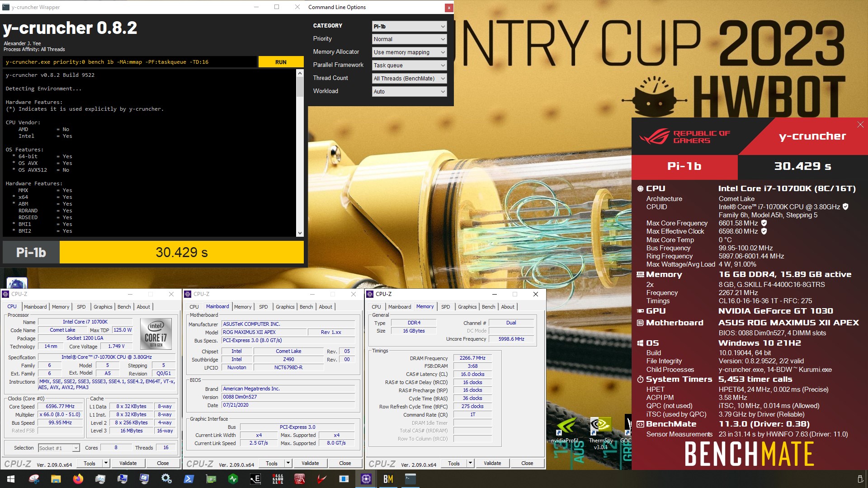
Task: Select the Multiplier x 66.0 value
Action: (x=61, y=414)
